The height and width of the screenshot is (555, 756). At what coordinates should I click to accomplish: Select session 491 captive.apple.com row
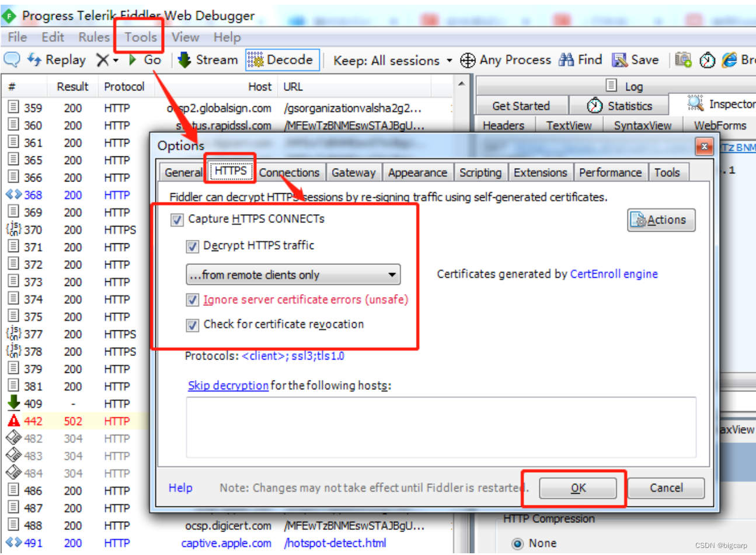pos(227,543)
